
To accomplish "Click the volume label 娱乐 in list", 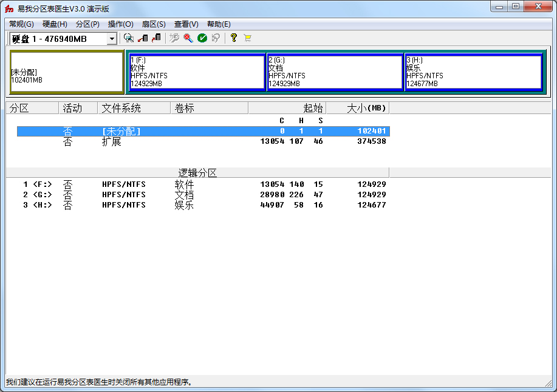I will pyautogui.click(x=184, y=205).
